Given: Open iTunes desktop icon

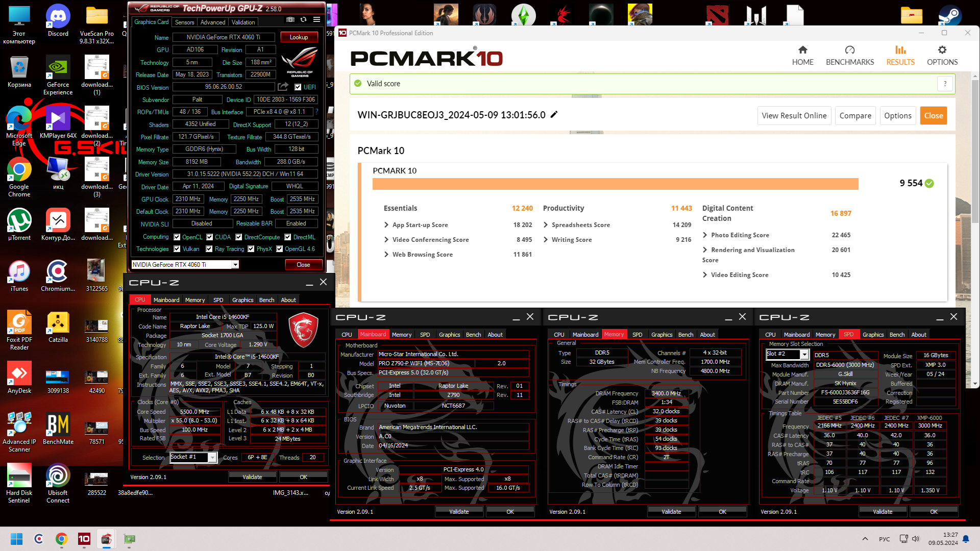Looking at the screenshot, I should [x=19, y=275].
